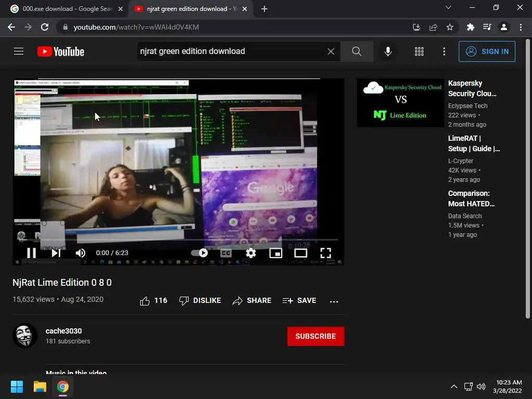The height and width of the screenshot is (399, 532).
Task: Switch to miniplayer mode
Action: [x=275, y=253]
